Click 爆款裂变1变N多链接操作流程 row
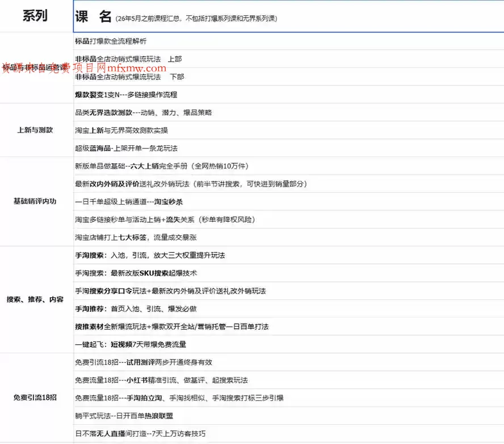 289,95
